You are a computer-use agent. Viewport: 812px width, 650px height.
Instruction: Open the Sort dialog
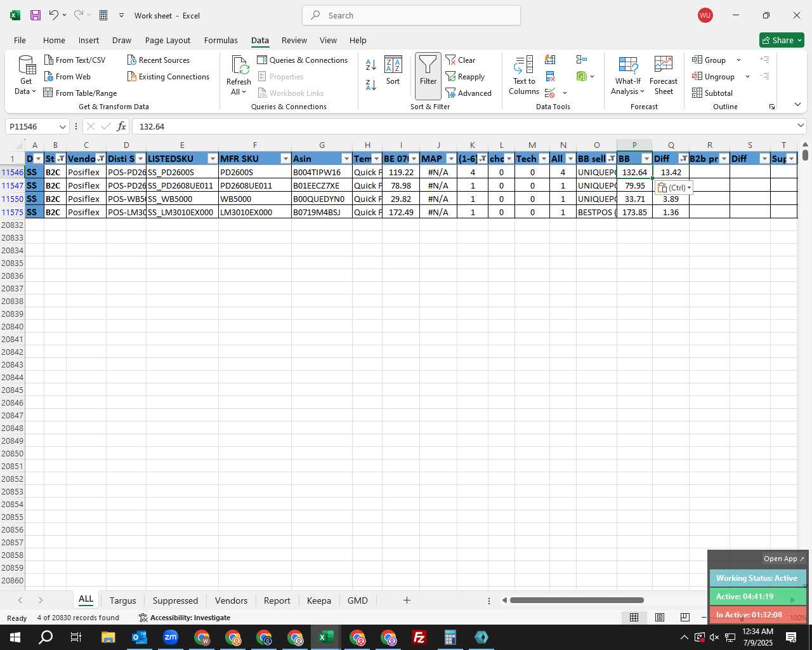coord(393,70)
